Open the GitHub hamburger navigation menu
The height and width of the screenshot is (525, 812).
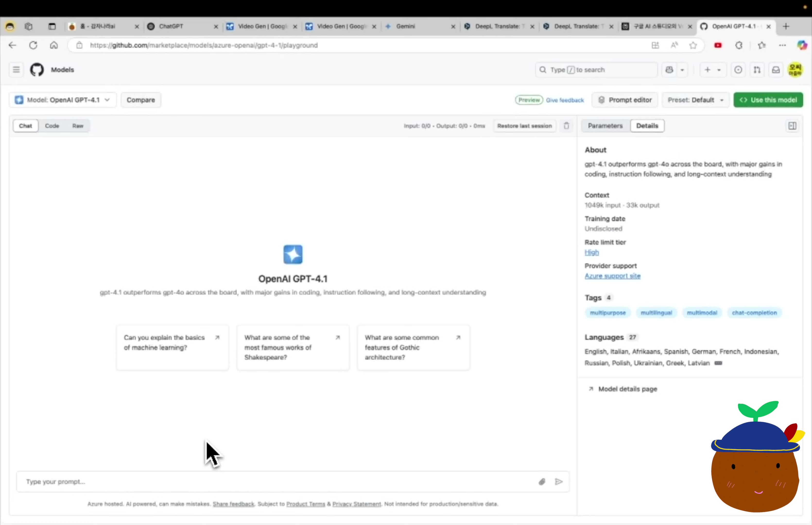[16, 70]
